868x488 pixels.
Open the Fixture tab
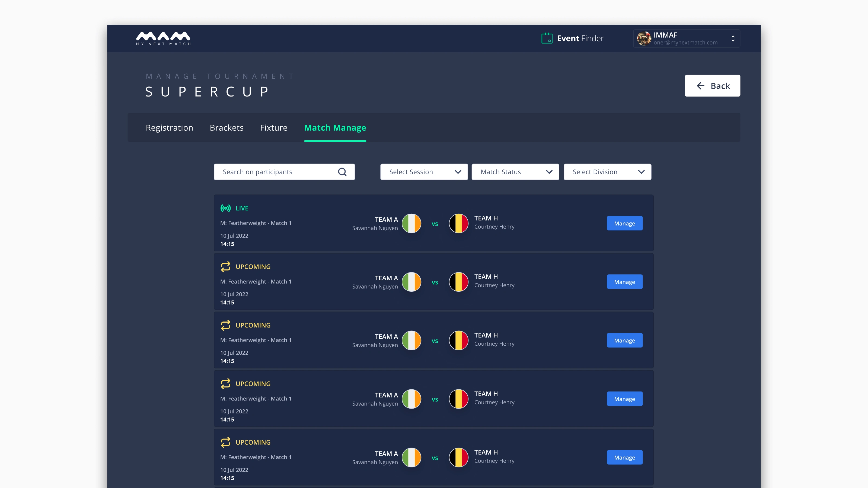coord(274,128)
